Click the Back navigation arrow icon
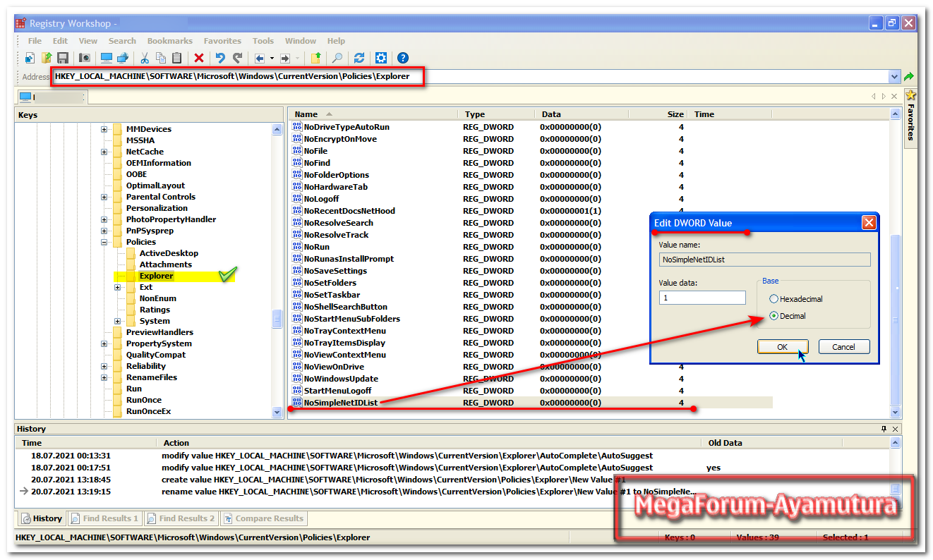Screen dimensions: 933x560 [x=260, y=58]
